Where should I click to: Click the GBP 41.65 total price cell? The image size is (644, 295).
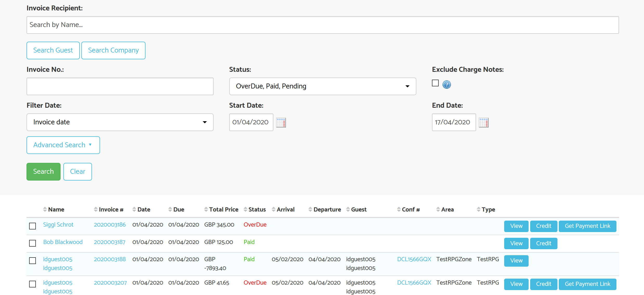(x=216, y=283)
